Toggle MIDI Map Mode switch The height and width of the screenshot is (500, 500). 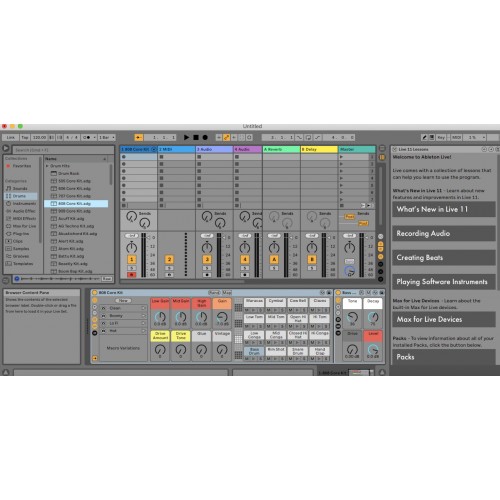tap(456, 137)
